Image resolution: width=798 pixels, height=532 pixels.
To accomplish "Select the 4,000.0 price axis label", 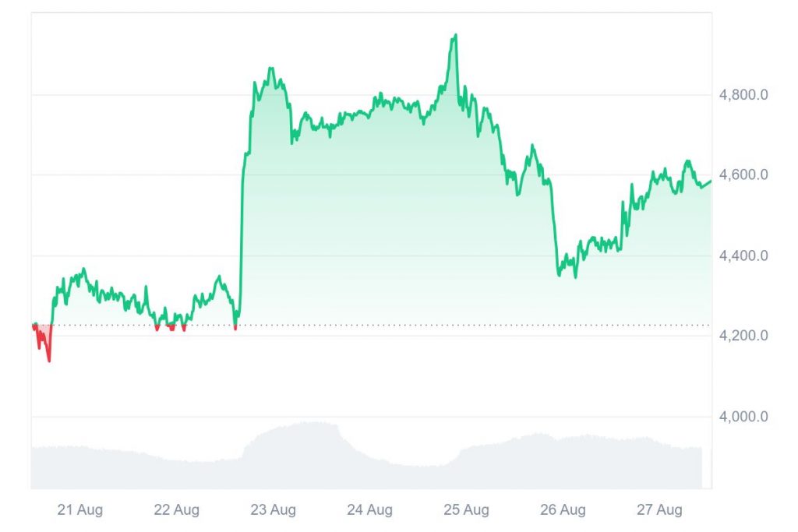I will (x=744, y=417).
